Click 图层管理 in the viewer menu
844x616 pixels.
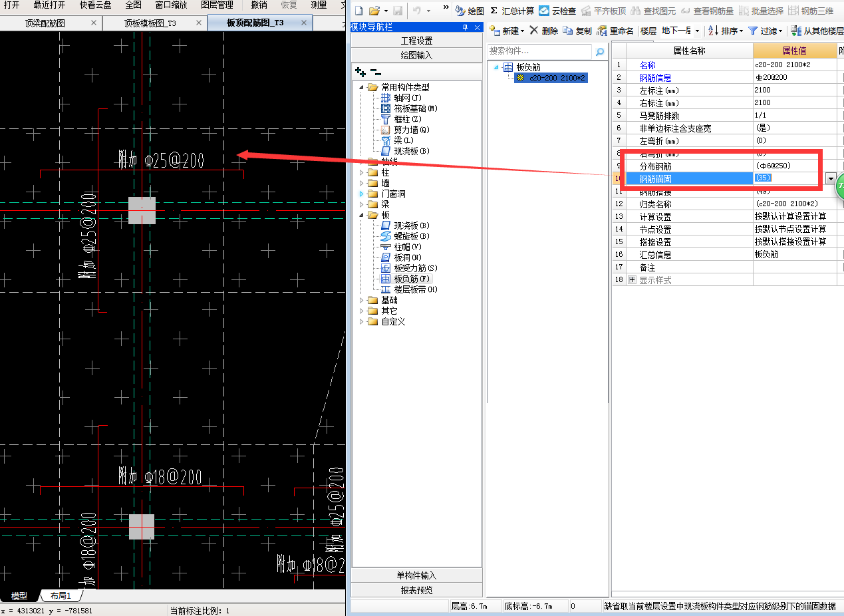pos(217,5)
